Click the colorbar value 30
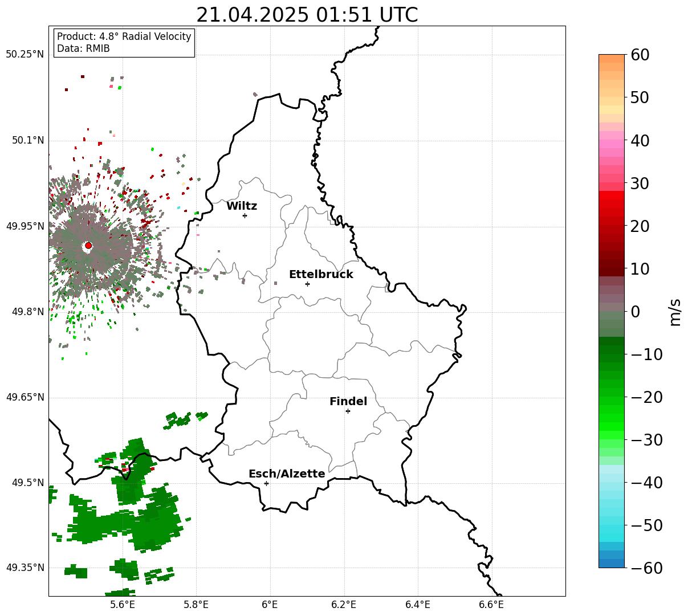This screenshot has width=688, height=616. tap(640, 183)
